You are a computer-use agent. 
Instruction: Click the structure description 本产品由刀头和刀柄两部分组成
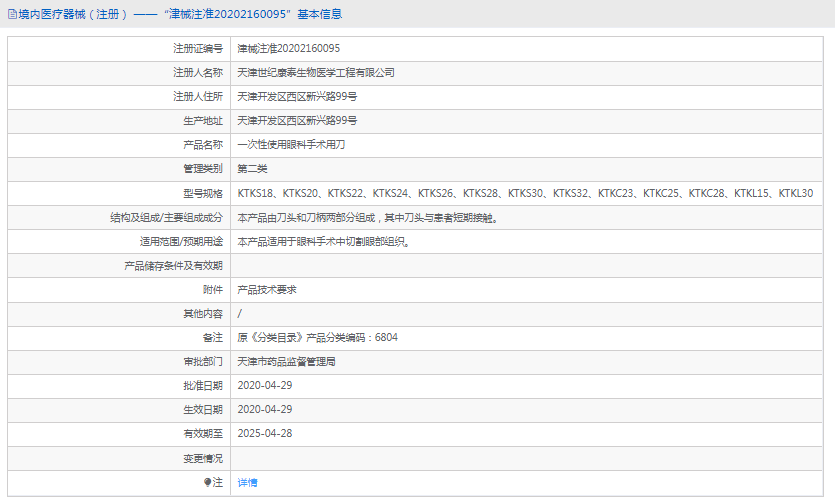click(367, 217)
